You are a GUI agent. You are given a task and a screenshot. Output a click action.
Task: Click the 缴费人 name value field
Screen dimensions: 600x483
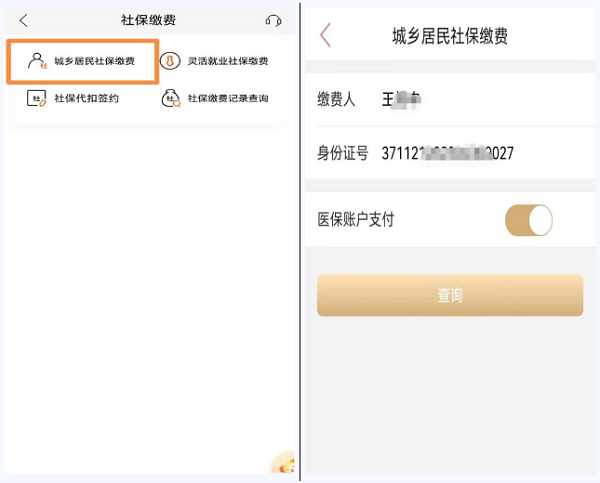click(404, 99)
